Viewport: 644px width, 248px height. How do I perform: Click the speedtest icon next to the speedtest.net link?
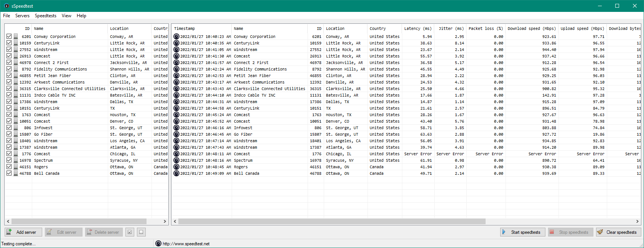pos(158,243)
